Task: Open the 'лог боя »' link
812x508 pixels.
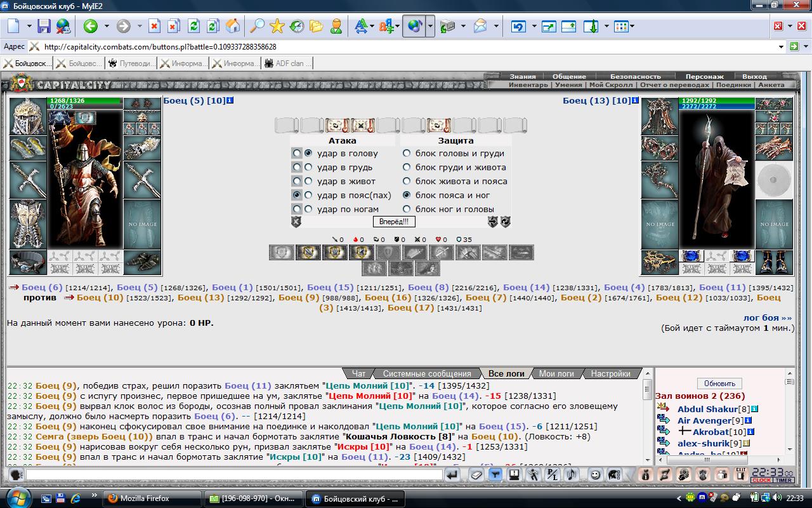Action: pos(768,317)
